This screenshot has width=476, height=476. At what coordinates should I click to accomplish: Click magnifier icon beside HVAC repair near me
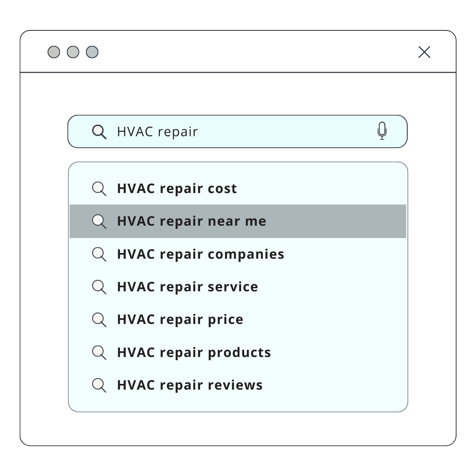tap(99, 221)
